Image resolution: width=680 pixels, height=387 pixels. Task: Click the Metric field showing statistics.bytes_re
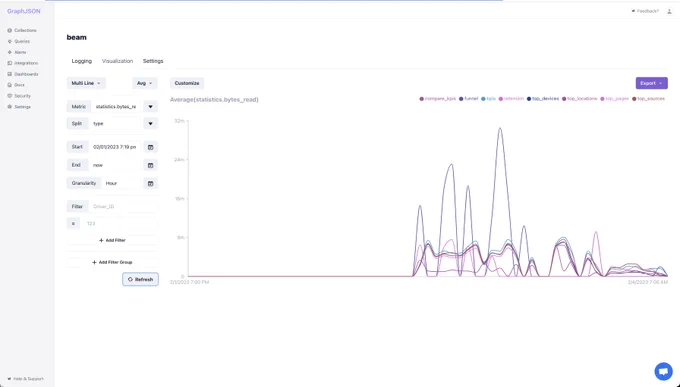(117, 107)
